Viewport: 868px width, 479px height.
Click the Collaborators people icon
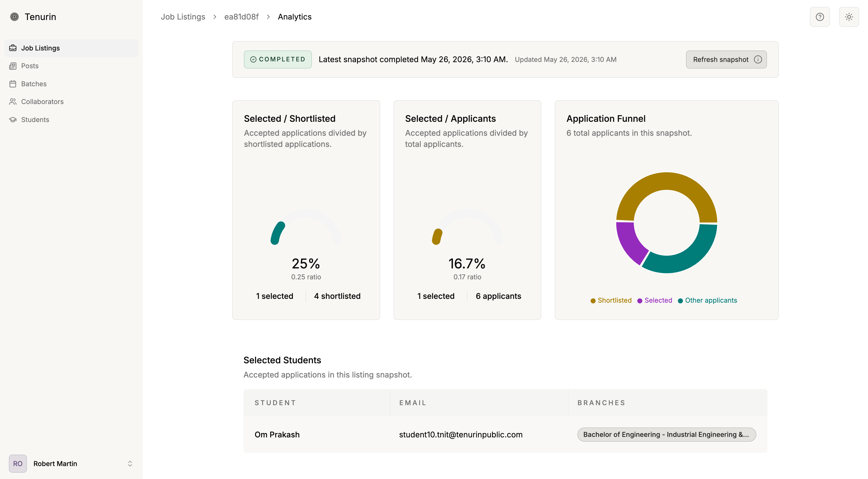(x=13, y=102)
